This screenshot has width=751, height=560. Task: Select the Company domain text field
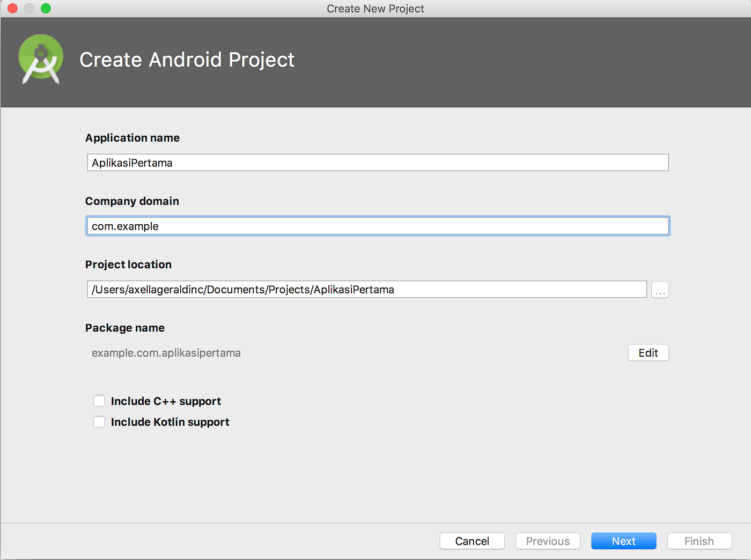[x=377, y=226]
